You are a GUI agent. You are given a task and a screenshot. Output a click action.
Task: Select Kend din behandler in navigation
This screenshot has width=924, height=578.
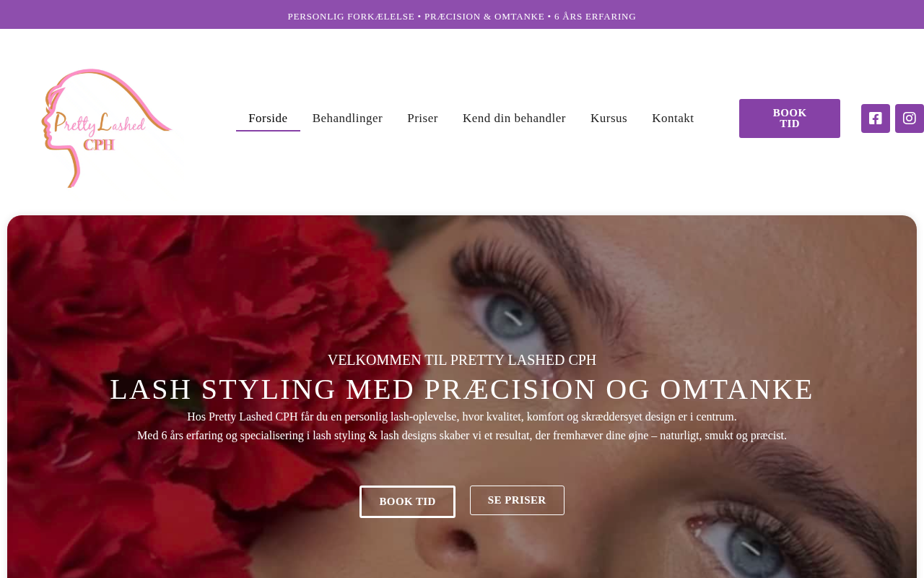click(x=514, y=118)
